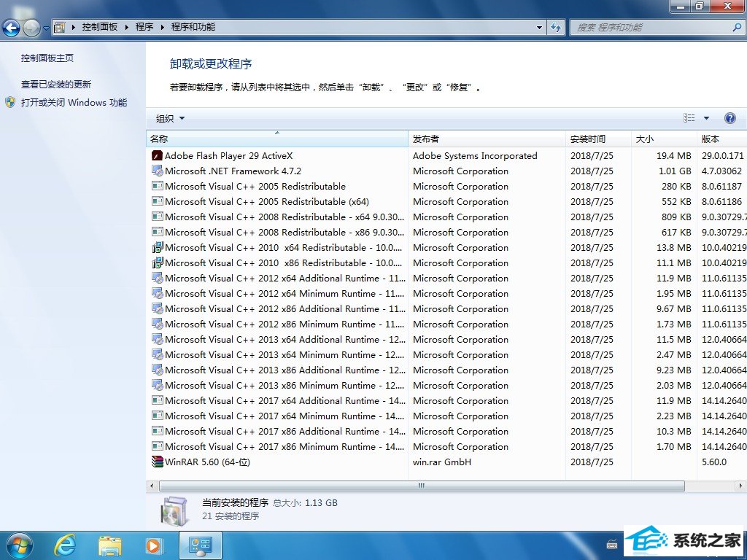Click the 1.01 GB size value

pyautogui.click(x=675, y=171)
